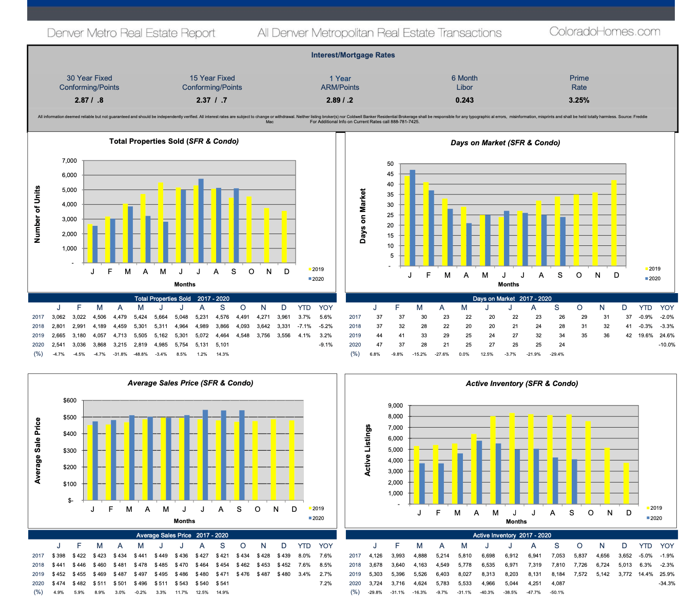Click the ColoradoHomes.com link in the header

click(x=605, y=32)
